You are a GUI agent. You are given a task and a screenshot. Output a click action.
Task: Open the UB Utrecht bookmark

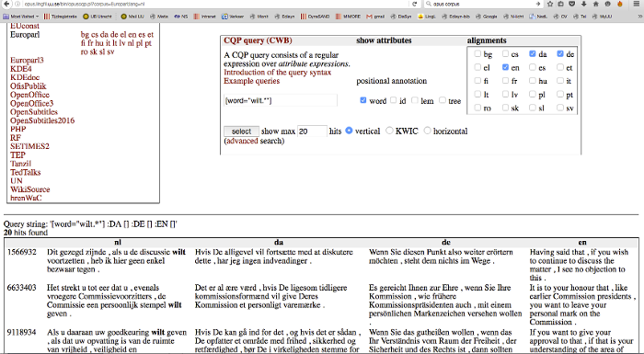click(x=98, y=17)
